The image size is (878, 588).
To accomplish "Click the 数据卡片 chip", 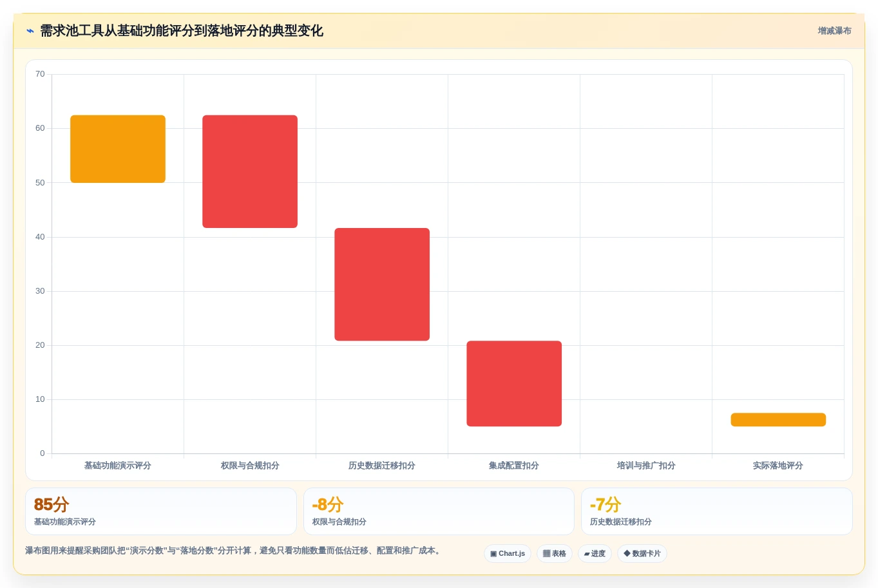I will click(642, 554).
